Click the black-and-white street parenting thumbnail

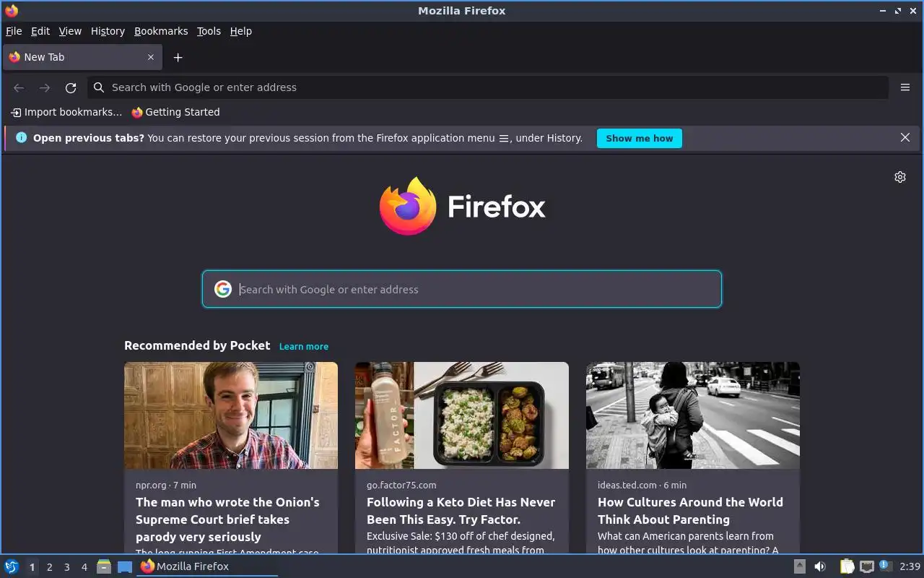click(x=693, y=415)
